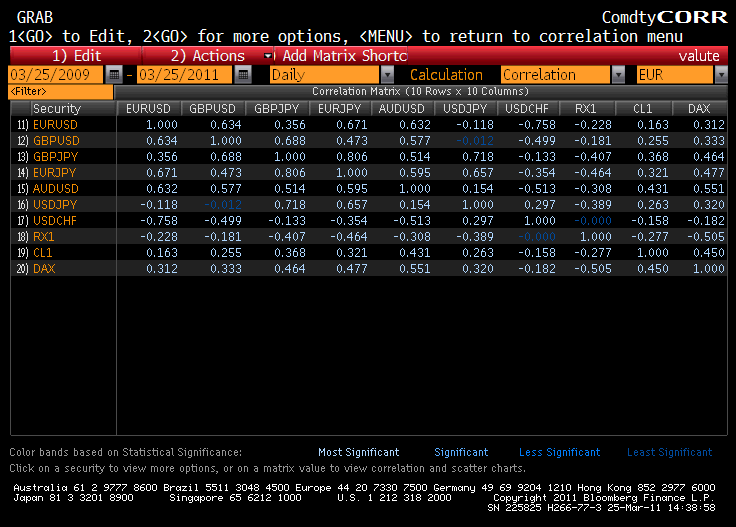Select the end date field 03/25/2011
This screenshot has width=736, height=527.
[x=184, y=75]
